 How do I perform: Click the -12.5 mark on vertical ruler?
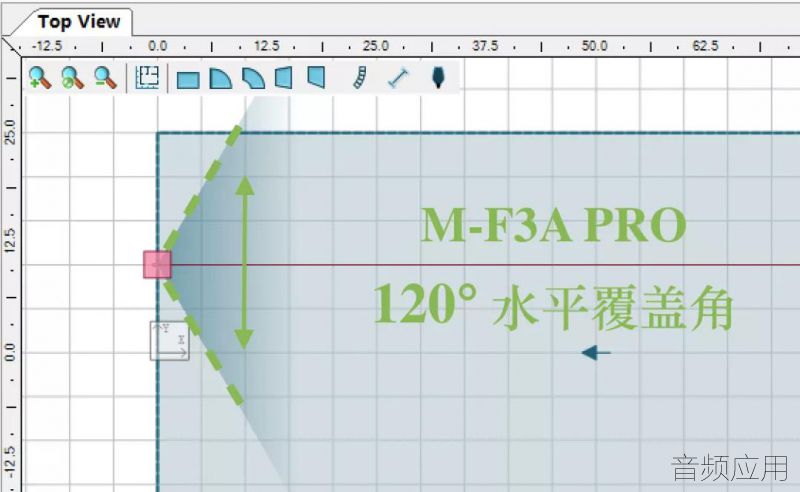pyautogui.click(x=10, y=461)
